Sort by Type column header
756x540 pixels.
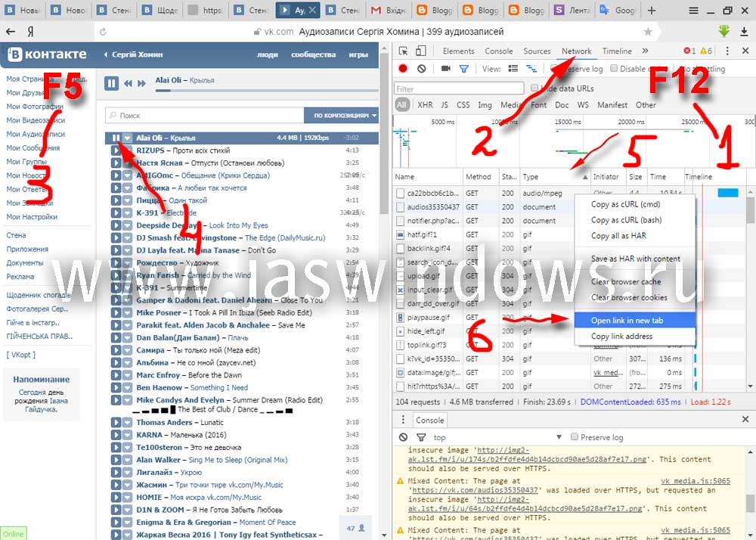556,177
